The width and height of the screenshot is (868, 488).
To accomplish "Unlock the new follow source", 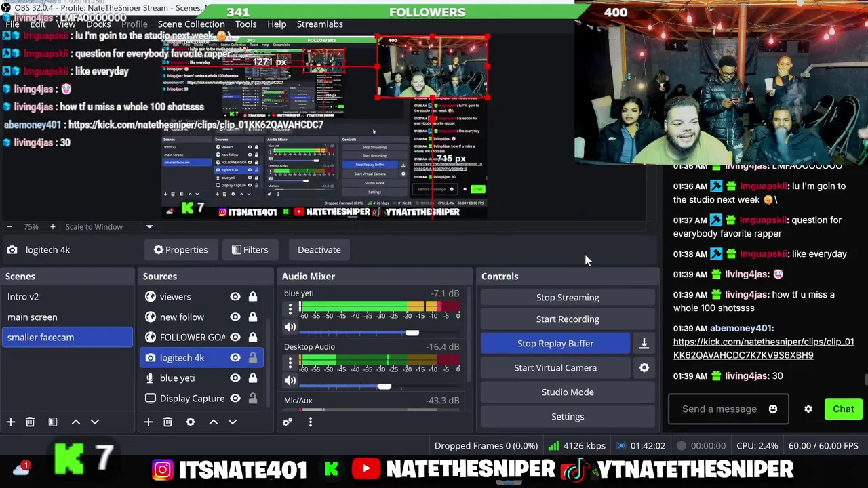I will tap(252, 317).
